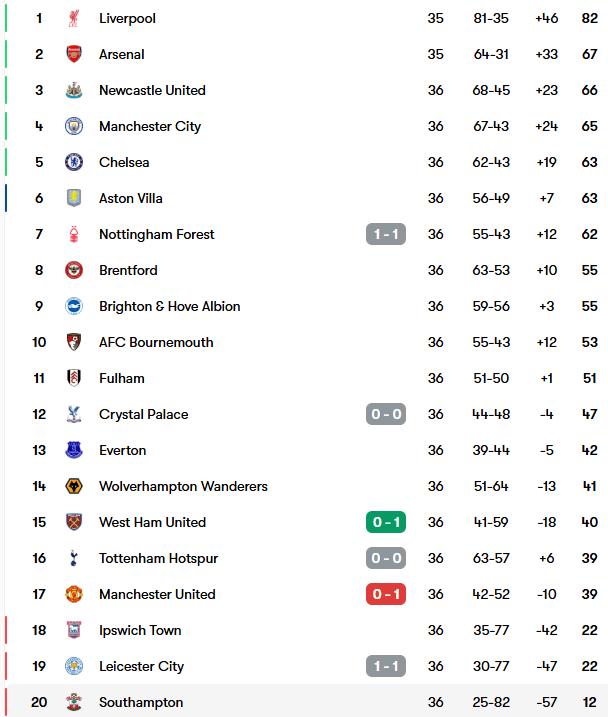Click the Manchester City crest icon
Viewport: 608px width, 717px height.
point(74,126)
